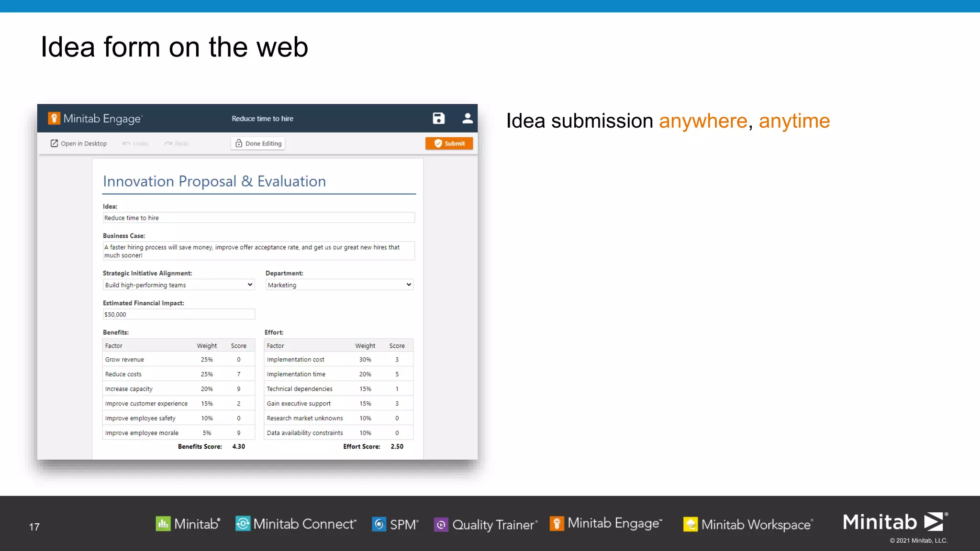Click the Minitab Connect icon in footer

tap(243, 524)
